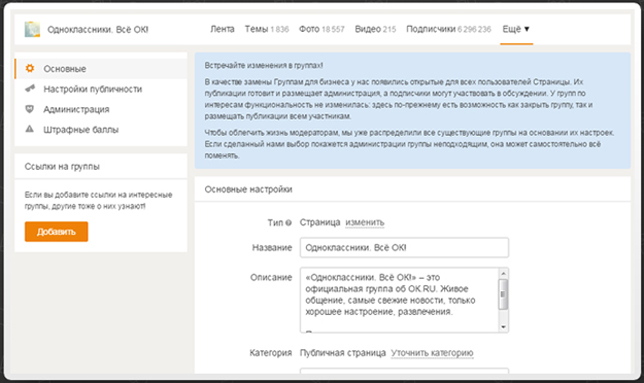
Task: Click the изменить link next to Страница
Action: [365, 222]
